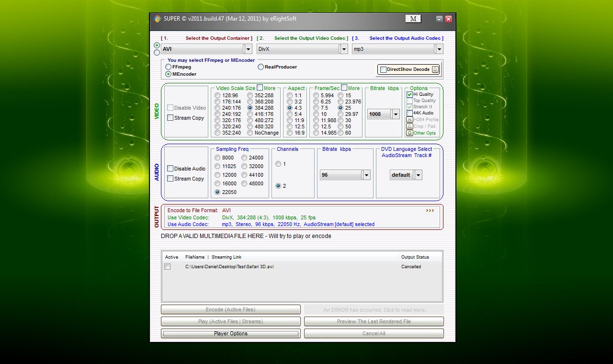Click the M logo button in the title bar
613x364 pixels.
click(x=412, y=18)
